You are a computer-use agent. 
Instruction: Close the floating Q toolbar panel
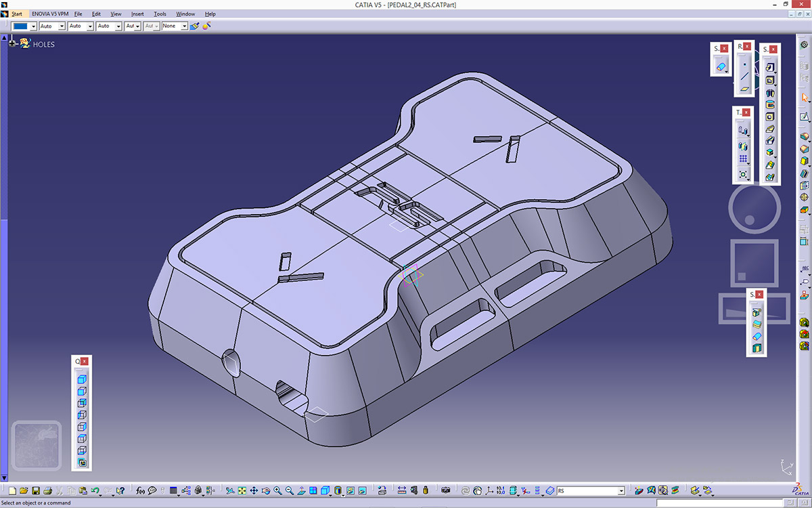click(85, 361)
